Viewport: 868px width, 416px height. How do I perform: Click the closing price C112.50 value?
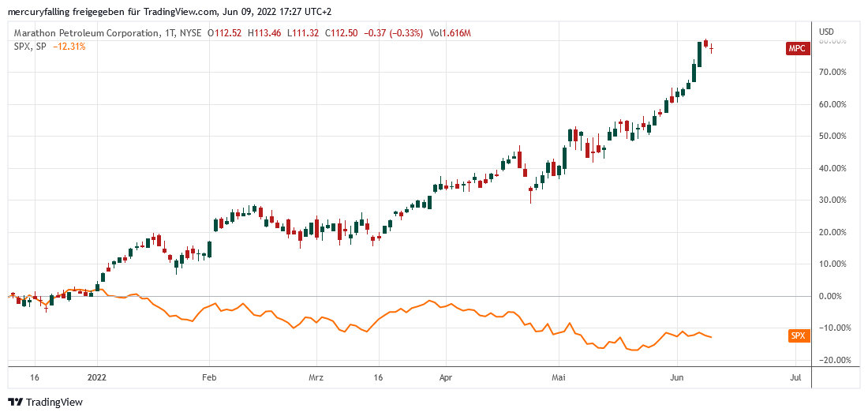[341, 33]
